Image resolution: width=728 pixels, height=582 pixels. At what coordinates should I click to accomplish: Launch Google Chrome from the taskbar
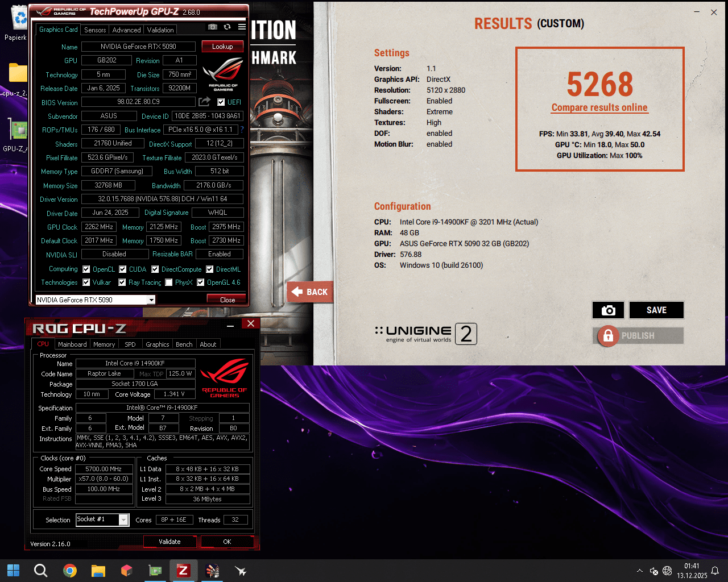click(x=70, y=570)
